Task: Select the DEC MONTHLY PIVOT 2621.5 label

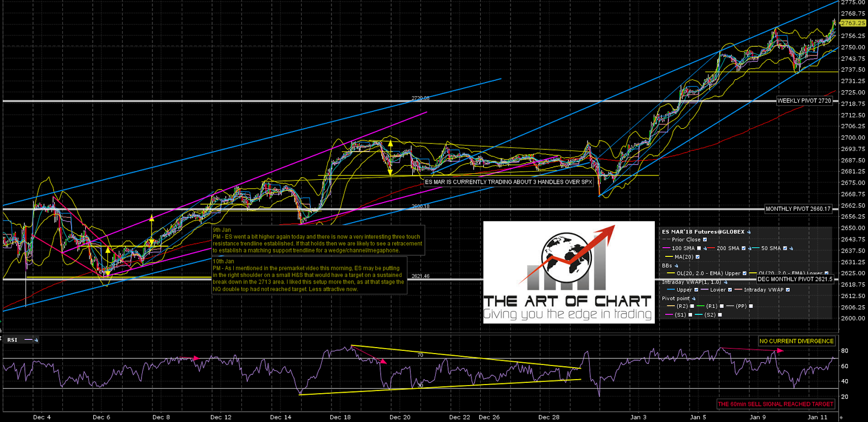Action: (x=795, y=279)
